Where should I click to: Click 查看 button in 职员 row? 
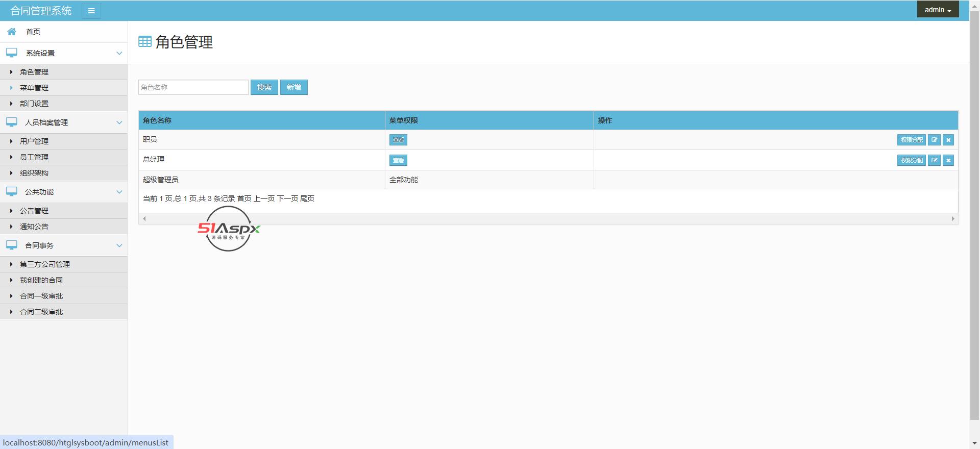point(398,140)
